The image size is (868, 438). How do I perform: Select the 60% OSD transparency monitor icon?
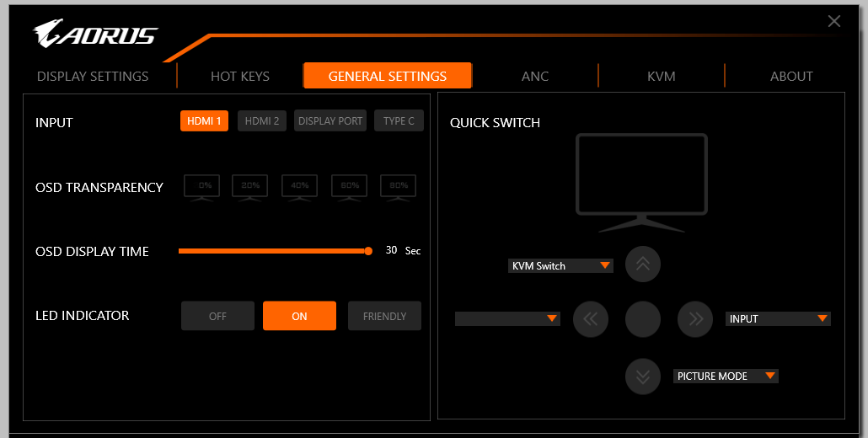pyautogui.click(x=349, y=188)
